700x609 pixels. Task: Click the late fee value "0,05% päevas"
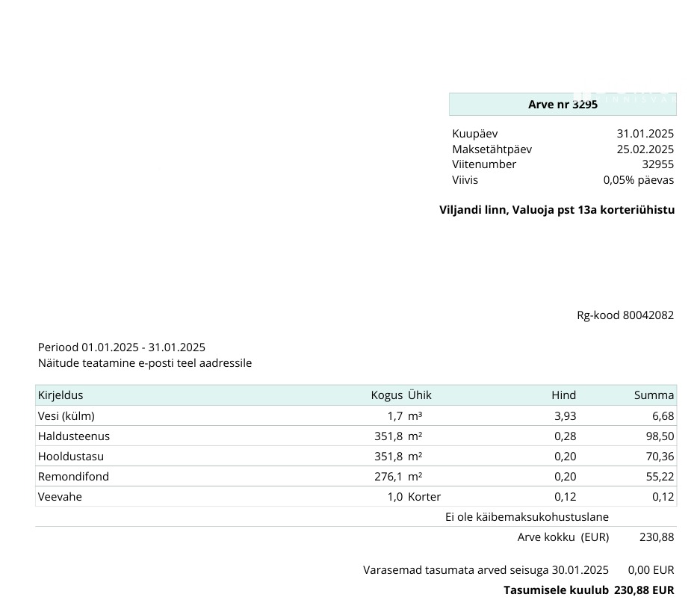[638, 180]
